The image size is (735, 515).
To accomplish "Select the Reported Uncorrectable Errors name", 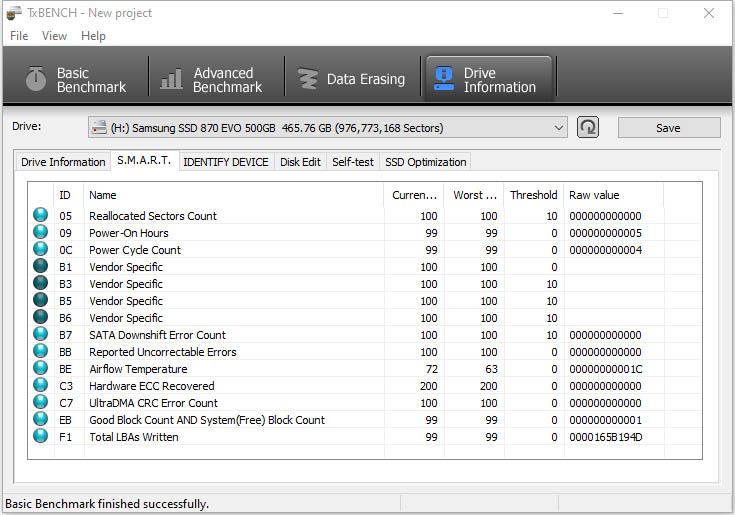I will coord(163,352).
